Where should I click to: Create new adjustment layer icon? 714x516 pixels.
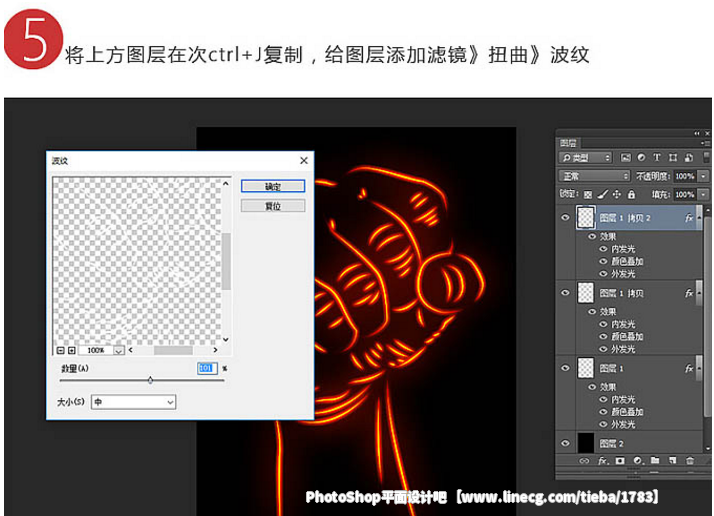tap(638, 461)
